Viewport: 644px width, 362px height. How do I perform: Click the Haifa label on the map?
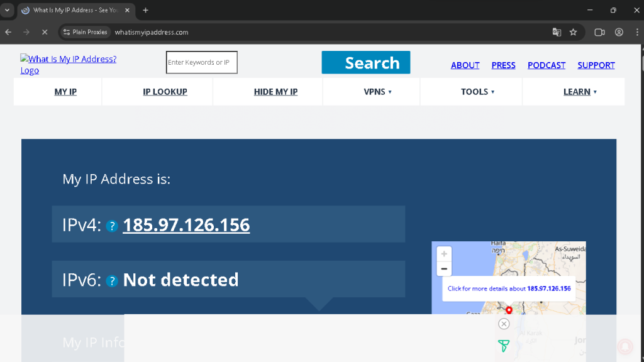tap(498, 246)
